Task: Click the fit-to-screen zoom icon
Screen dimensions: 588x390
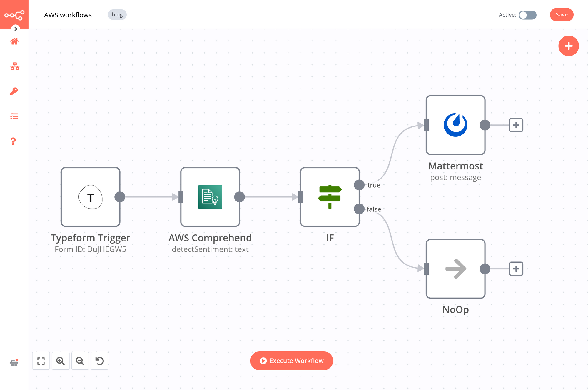Action: [41, 360]
